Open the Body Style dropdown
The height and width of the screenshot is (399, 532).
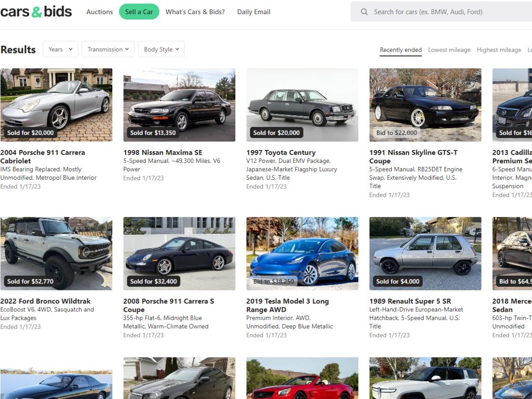(x=161, y=50)
